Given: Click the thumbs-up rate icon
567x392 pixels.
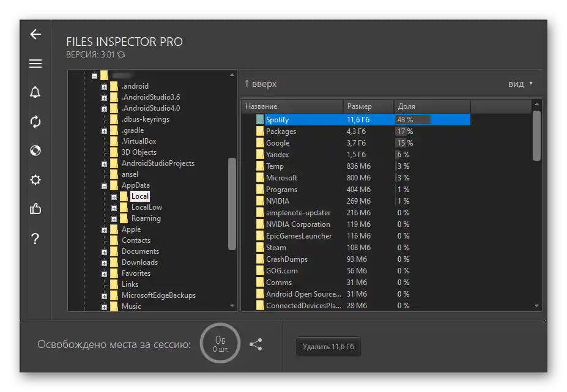Looking at the screenshot, I should [35, 209].
